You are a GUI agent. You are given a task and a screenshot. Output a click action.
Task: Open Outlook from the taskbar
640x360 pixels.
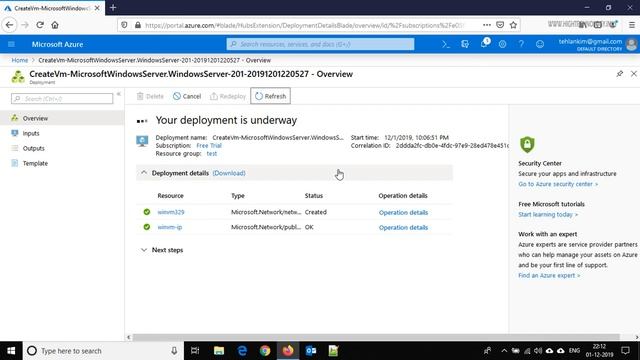point(311,351)
